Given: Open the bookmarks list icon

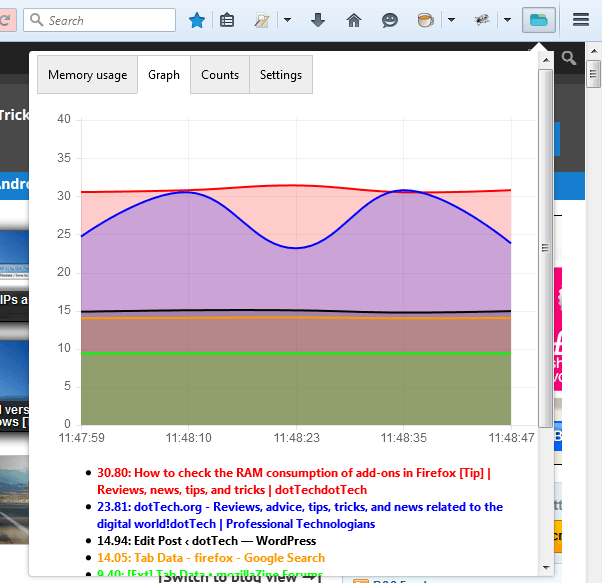Looking at the screenshot, I should 227,20.
